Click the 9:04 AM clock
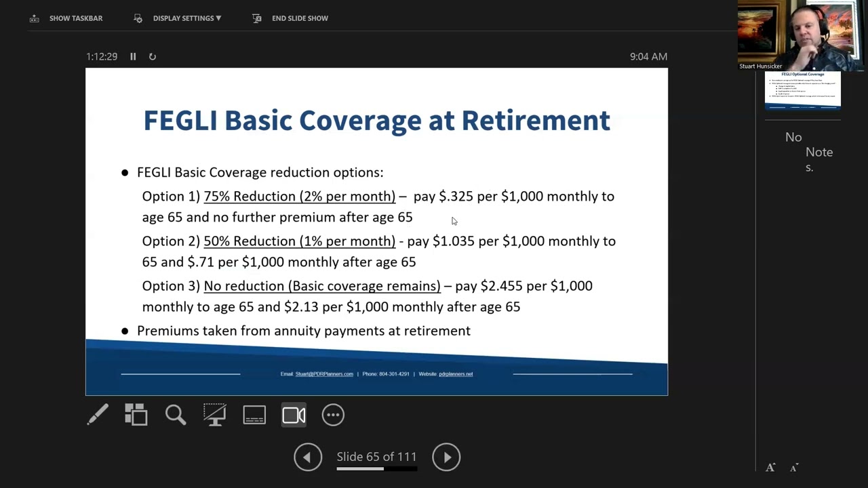Viewport: 868px width, 488px height. point(648,56)
